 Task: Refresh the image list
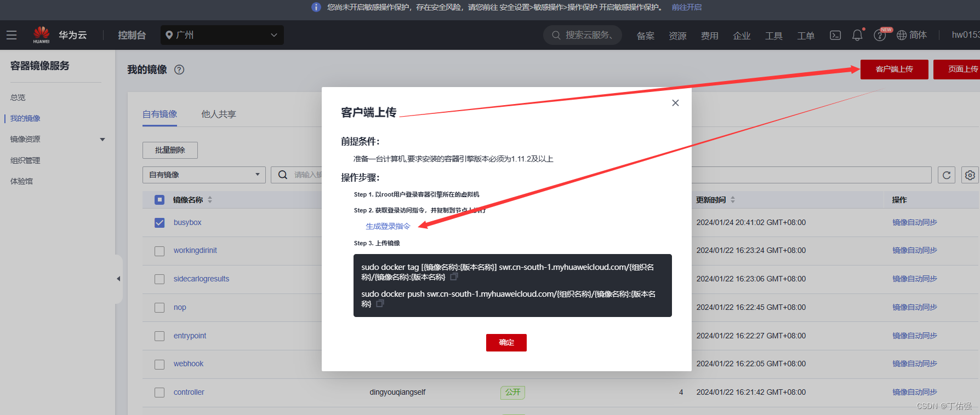[947, 175]
